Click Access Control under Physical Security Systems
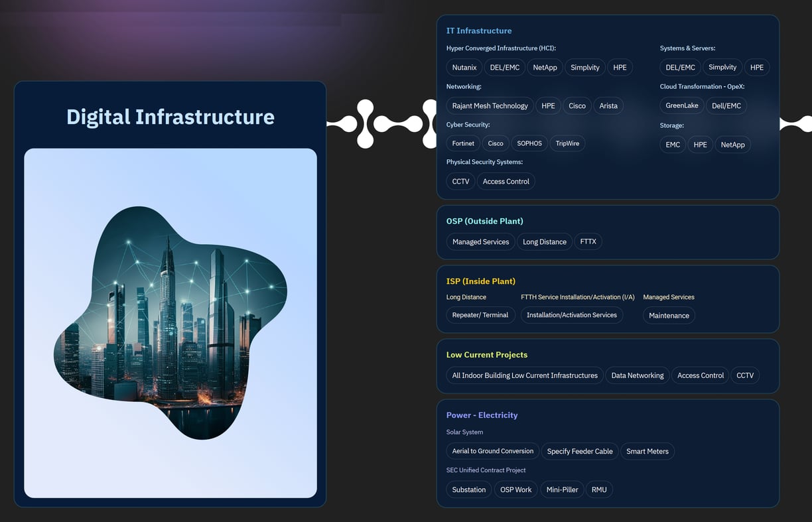 506,182
